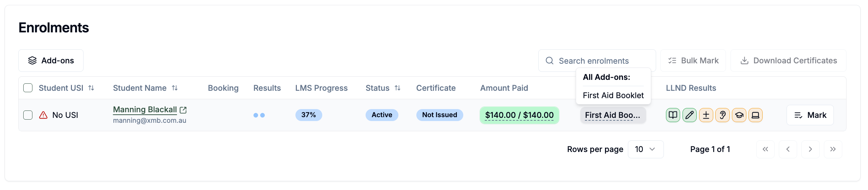Click the oral communication ear icon
868x190 pixels.
point(722,115)
